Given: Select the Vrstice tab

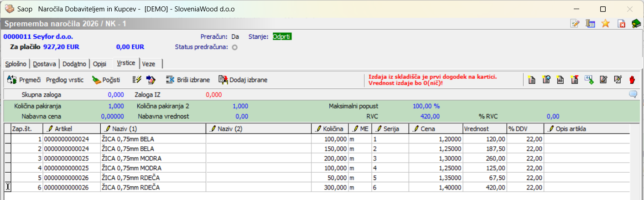Looking at the screenshot, I should tap(126, 63).
